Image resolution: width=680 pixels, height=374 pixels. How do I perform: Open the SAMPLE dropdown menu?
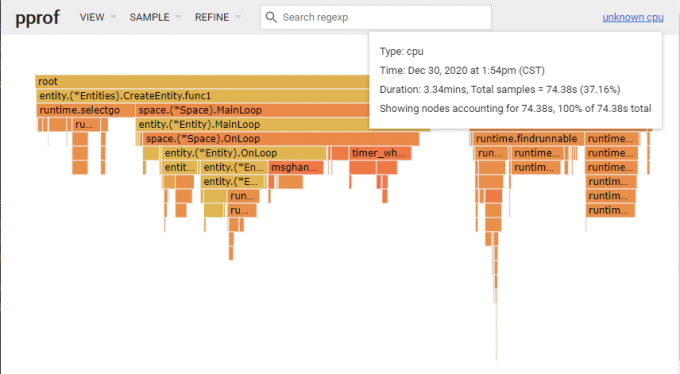(155, 17)
